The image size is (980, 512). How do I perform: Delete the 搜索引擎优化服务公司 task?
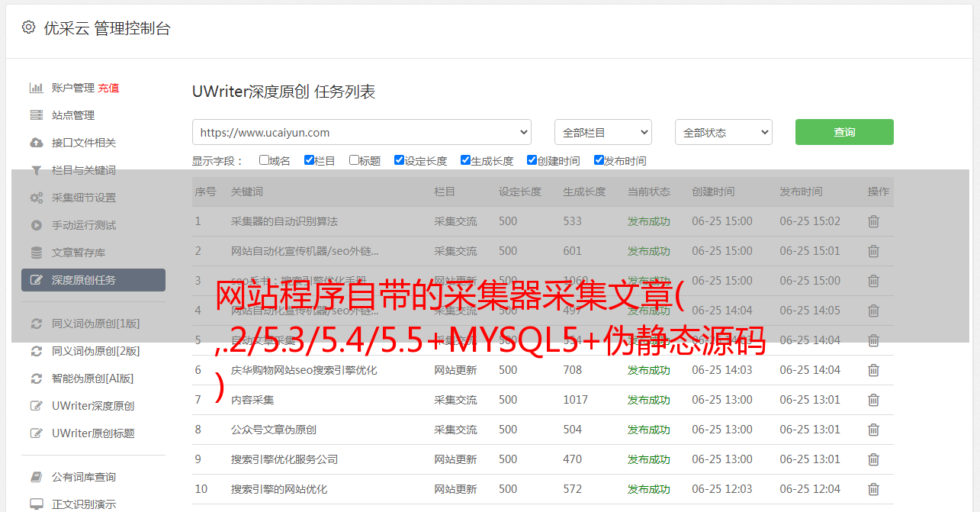tap(873, 459)
